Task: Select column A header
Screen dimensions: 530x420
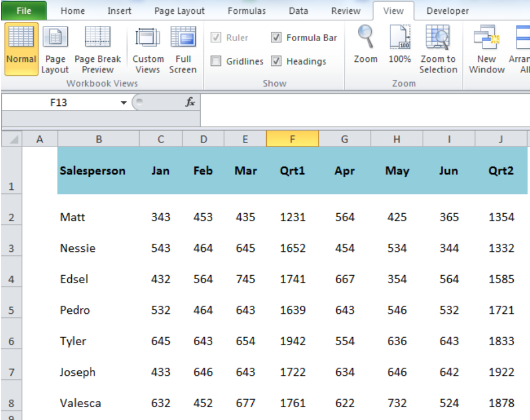Action: click(x=40, y=139)
